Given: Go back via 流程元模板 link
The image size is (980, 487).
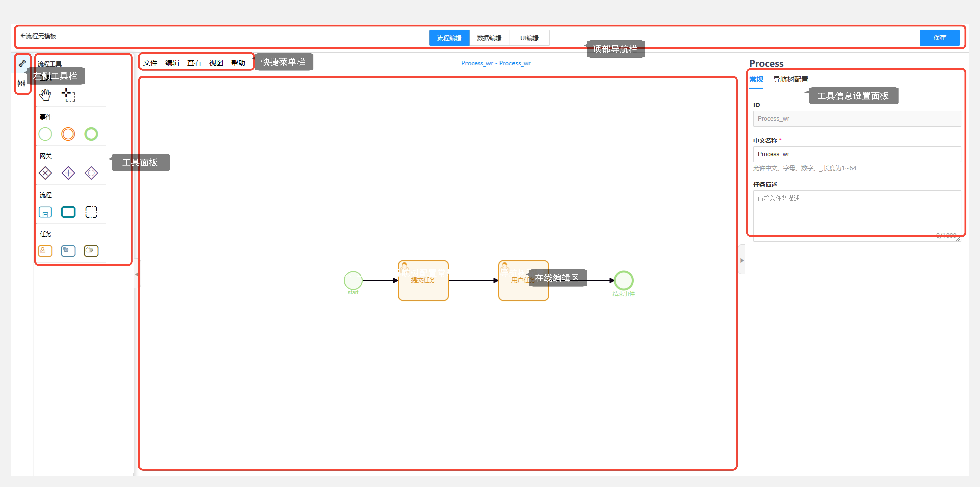Looking at the screenshot, I should tap(38, 36).
